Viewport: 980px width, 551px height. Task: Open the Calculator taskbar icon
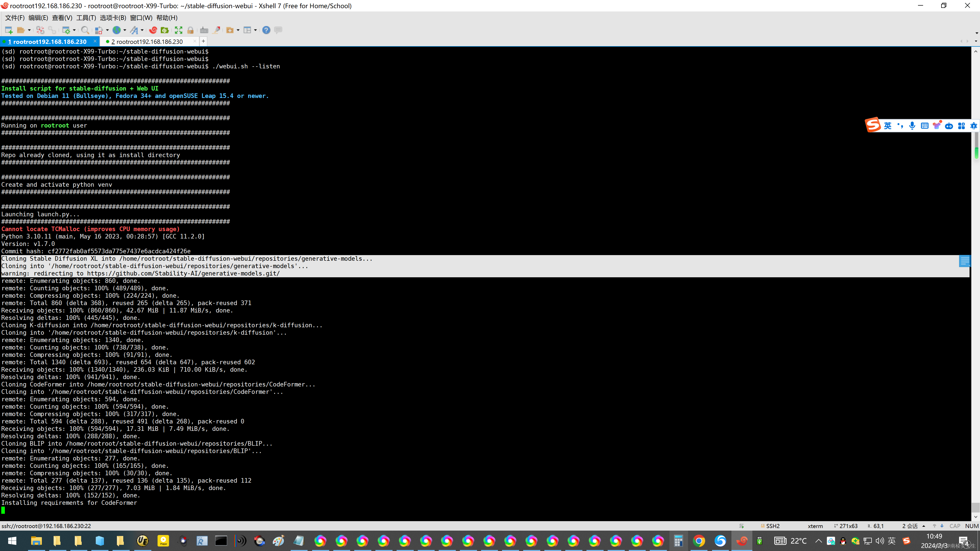coord(678,541)
